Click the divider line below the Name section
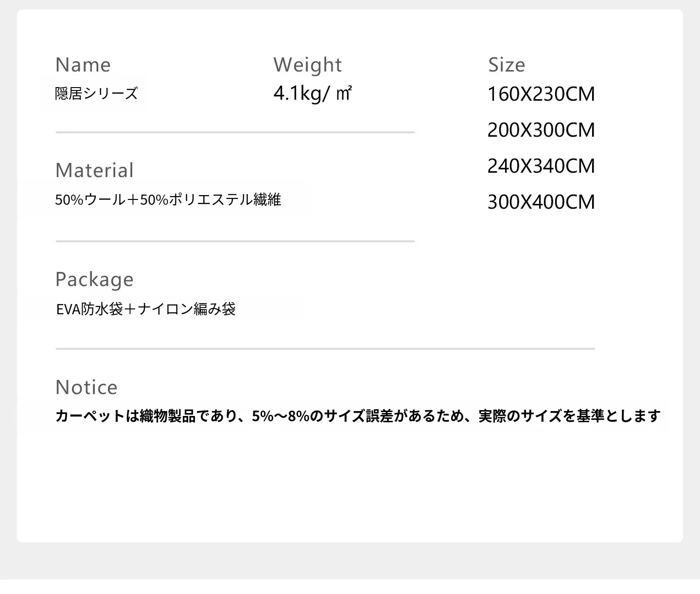Image resolution: width=700 pixels, height=594 pixels. point(235,132)
